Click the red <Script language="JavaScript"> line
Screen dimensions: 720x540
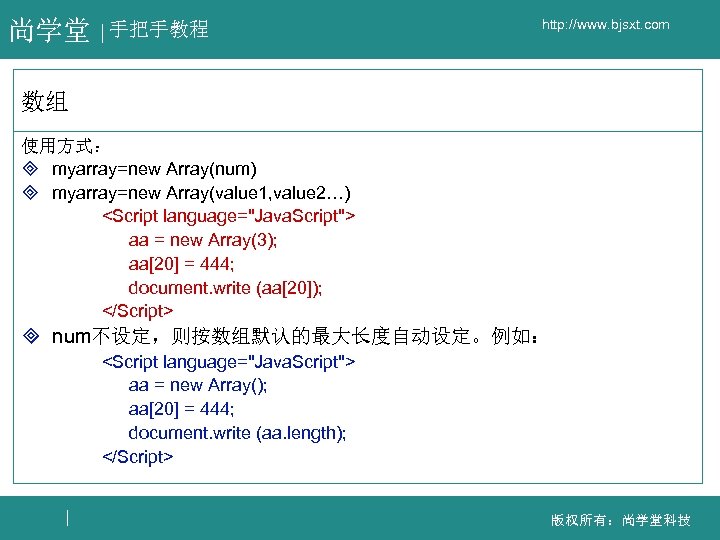point(229,216)
